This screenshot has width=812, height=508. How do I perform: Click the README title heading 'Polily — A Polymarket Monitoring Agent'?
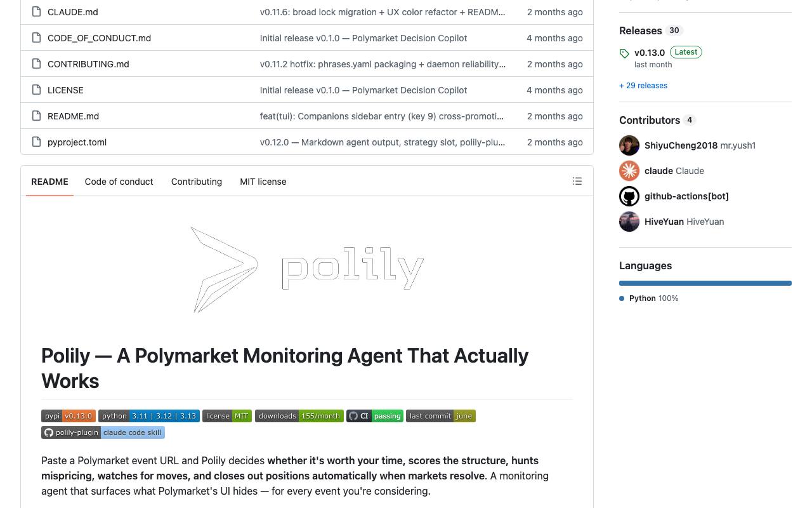285,368
